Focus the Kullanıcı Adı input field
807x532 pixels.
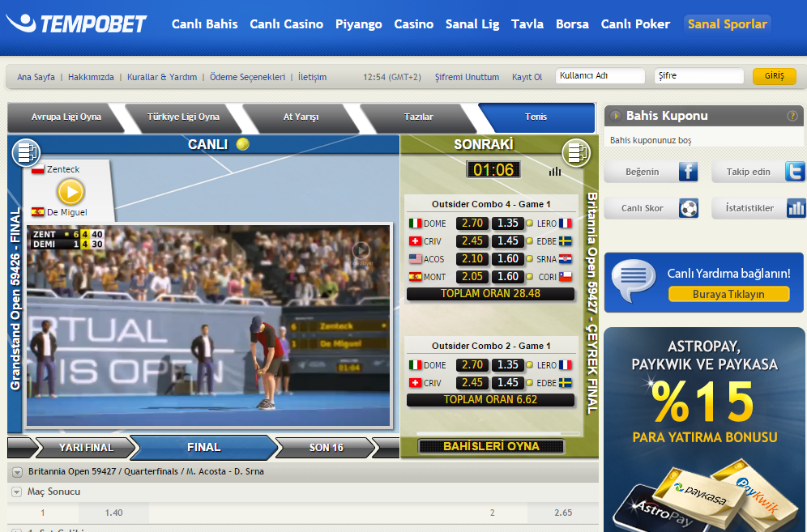tap(600, 75)
